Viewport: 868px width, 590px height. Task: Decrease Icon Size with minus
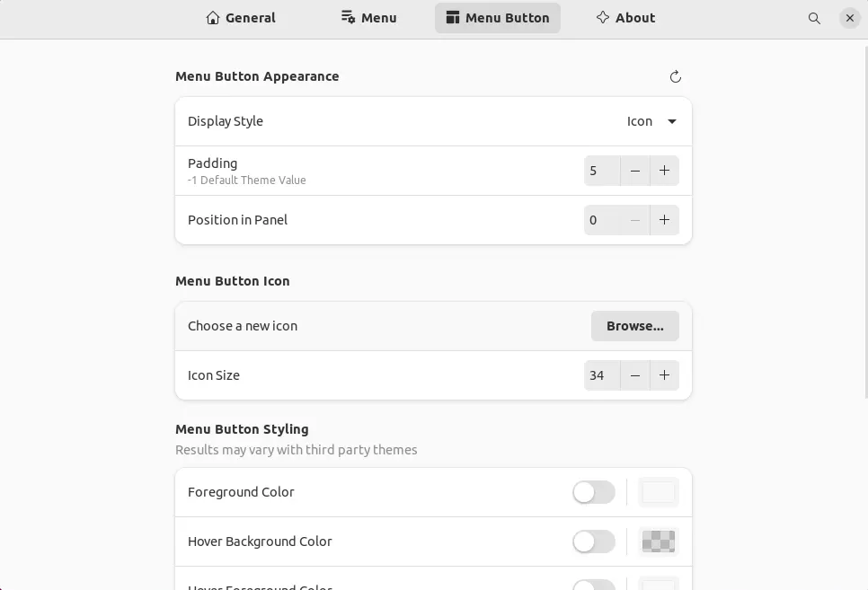(x=635, y=375)
